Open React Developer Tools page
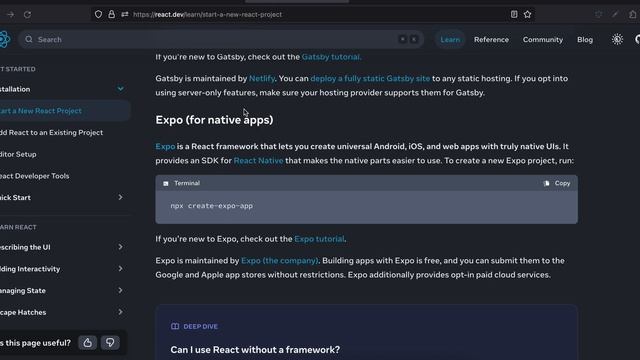Image resolution: width=640 pixels, height=360 pixels. (x=35, y=176)
